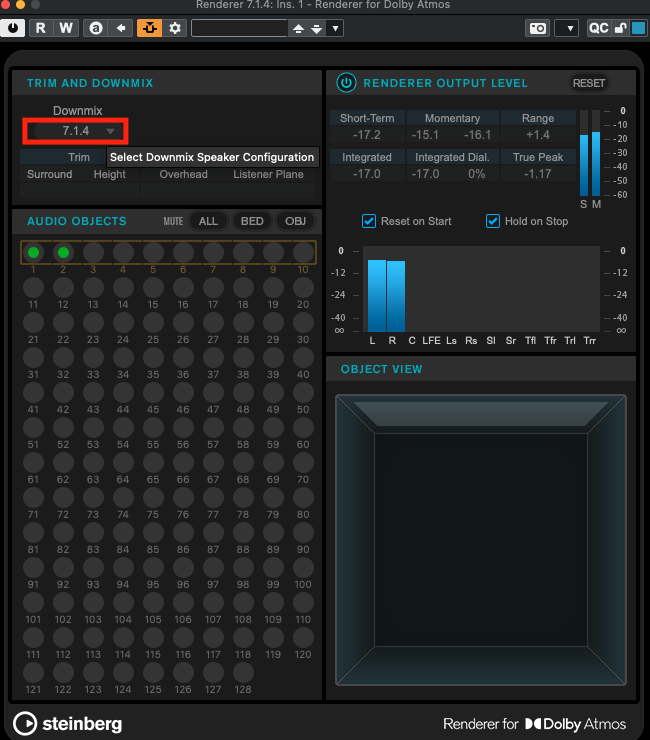This screenshot has width=650, height=740.
Task: Click the LFE channel label
Action: tap(431, 340)
